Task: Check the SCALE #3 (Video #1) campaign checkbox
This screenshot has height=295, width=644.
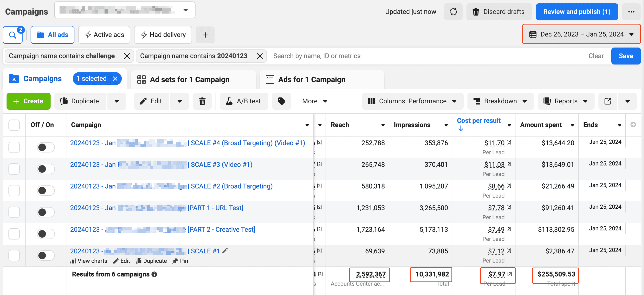Action: coord(14,169)
